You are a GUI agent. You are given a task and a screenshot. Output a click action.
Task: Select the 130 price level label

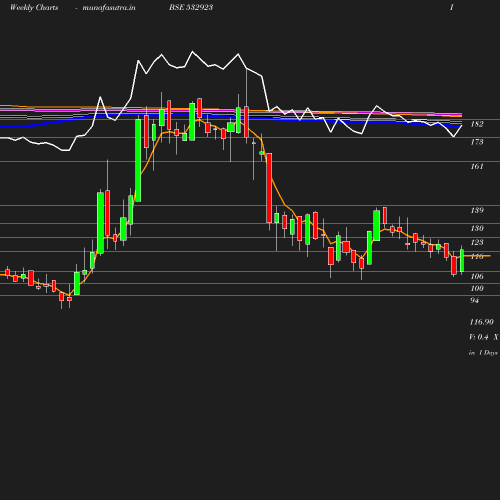477,228
